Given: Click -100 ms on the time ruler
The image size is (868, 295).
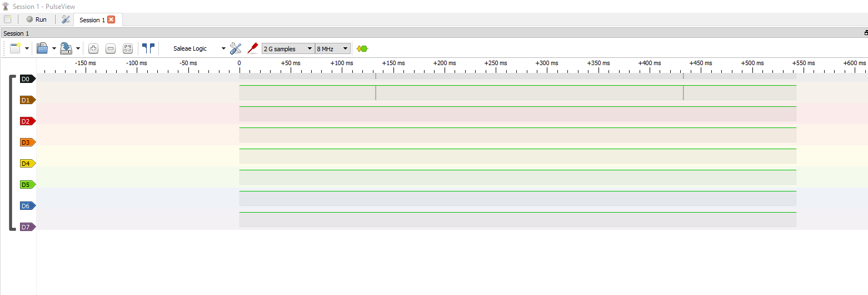Looking at the screenshot, I should pos(137,63).
